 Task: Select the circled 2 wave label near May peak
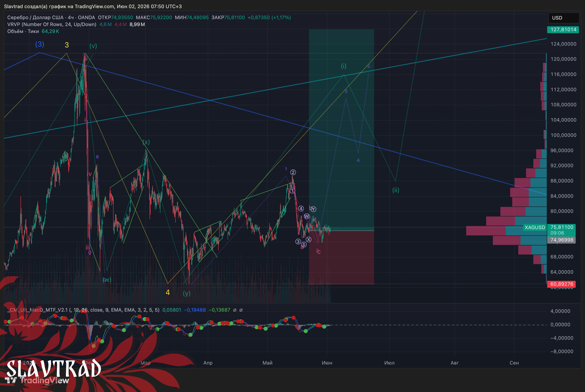click(x=293, y=172)
